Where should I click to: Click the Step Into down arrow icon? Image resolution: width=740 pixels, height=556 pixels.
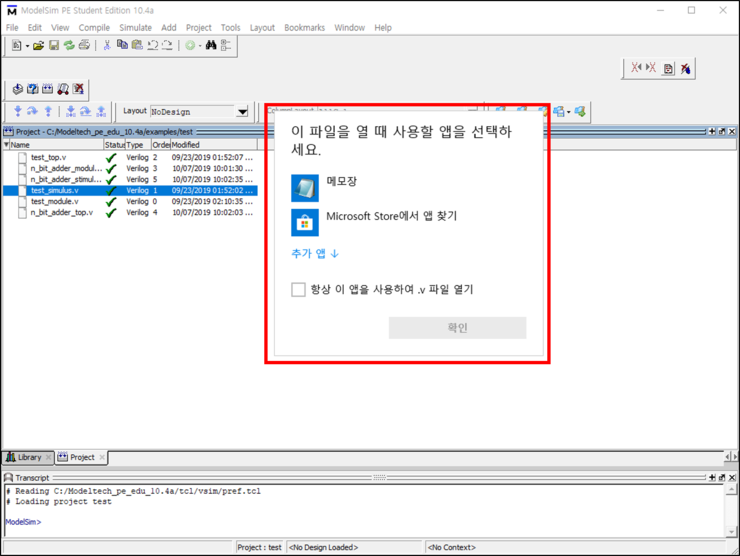[x=18, y=111]
